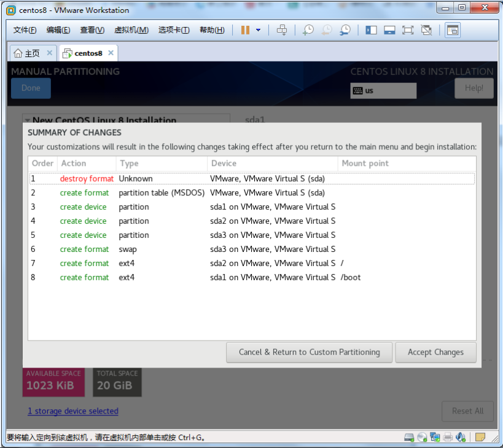The width and height of the screenshot is (503, 448).
Task: Open the 1 storage device selected link
Action: (x=72, y=411)
